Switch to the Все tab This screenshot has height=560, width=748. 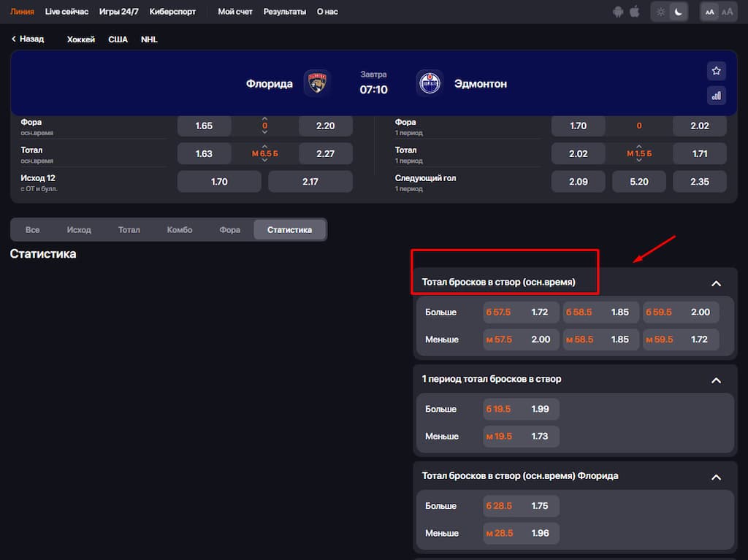pyautogui.click(x=32, y=230)
